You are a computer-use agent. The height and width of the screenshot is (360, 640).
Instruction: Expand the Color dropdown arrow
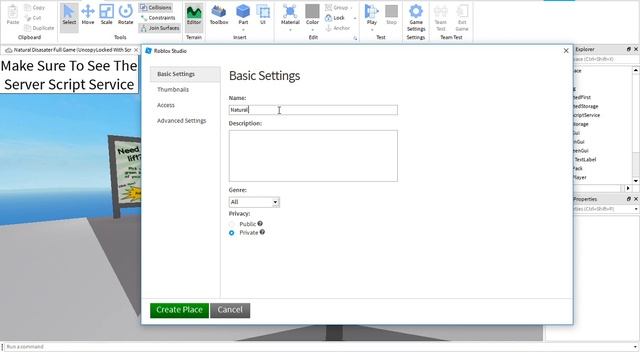pyautogui.click(x=312, y=30)
